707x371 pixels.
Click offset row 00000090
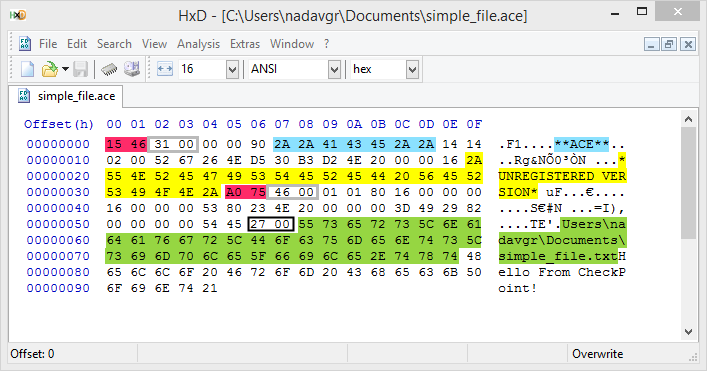58,288
